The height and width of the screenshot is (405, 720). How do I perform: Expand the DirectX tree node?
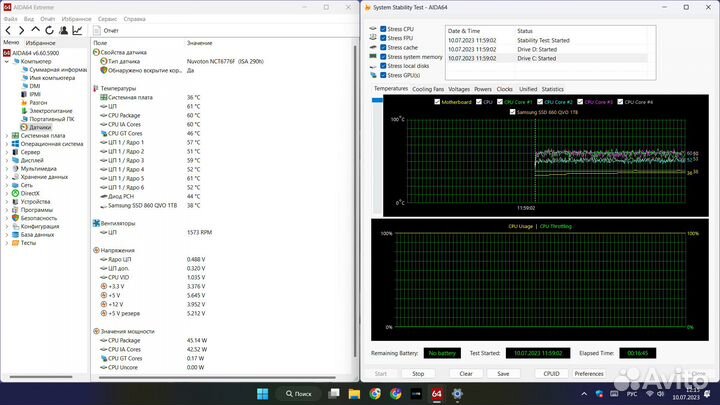(x=7, y=194)
